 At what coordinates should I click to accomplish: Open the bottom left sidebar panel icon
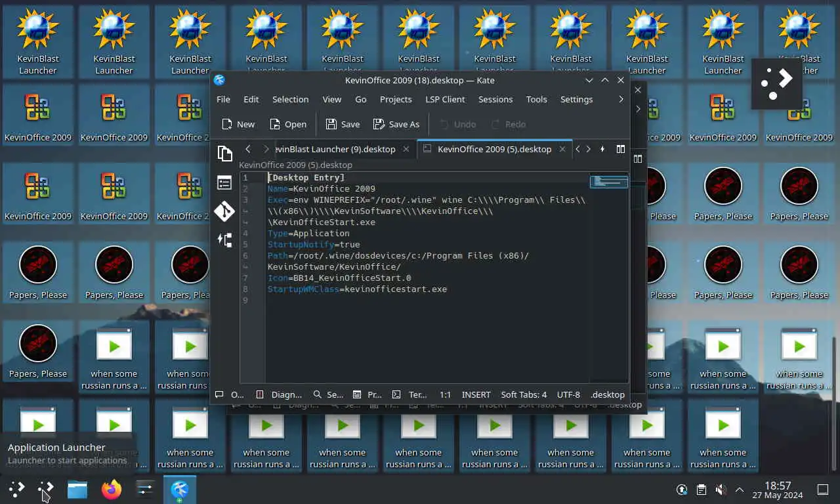(x=224, y=240)
